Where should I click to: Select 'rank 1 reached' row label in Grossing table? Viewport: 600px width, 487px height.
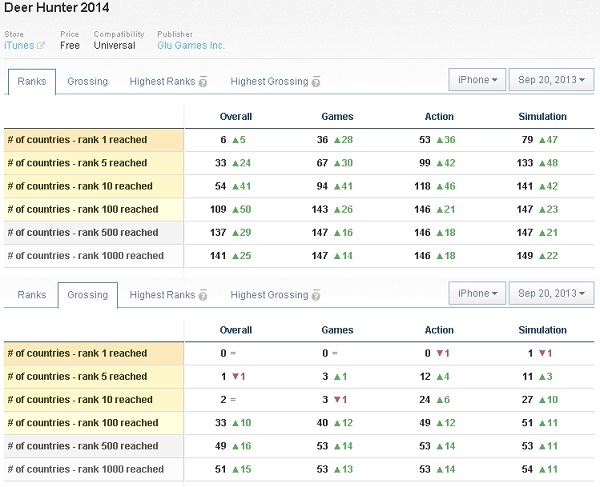click(94, 353)
